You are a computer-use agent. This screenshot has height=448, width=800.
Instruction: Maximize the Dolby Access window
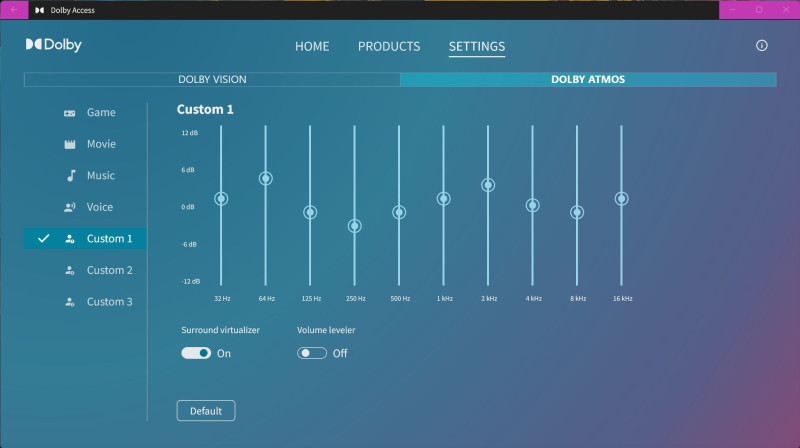759,10
